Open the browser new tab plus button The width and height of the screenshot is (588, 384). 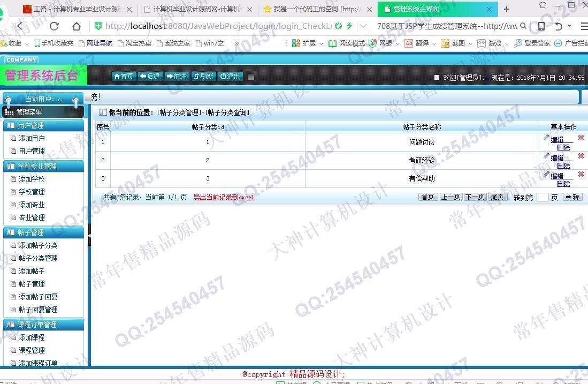pos(507,9)
